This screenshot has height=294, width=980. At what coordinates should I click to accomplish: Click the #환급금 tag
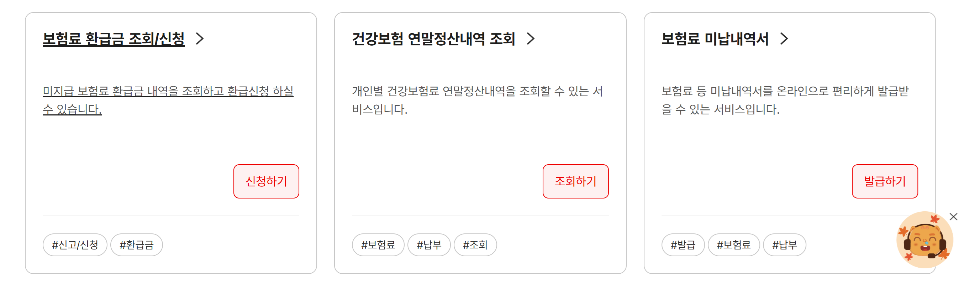pyautogui.click(x=137, y=245)
